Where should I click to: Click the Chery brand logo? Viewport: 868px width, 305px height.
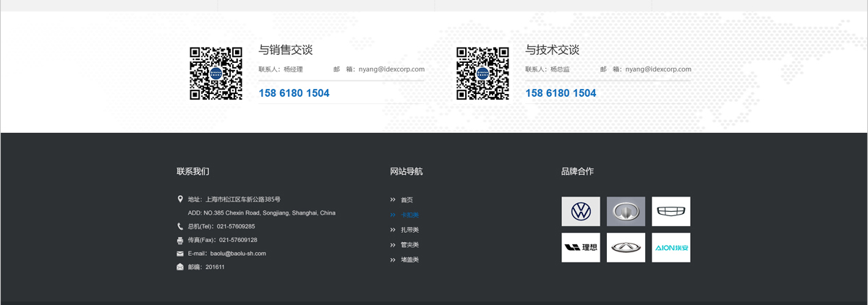pyautogui.click(x=626, y=247)
